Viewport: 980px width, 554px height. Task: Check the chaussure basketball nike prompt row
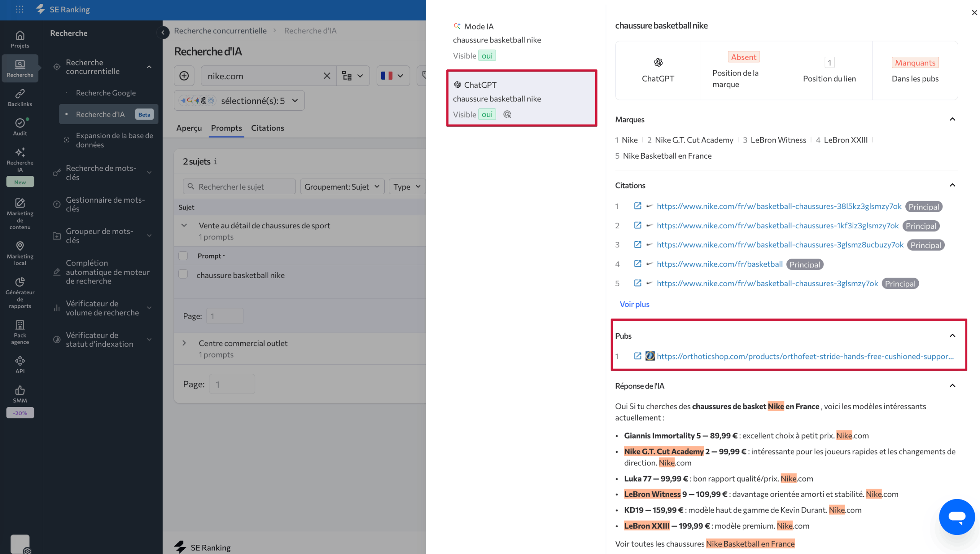pyautogui.click(x=183, y=274)
